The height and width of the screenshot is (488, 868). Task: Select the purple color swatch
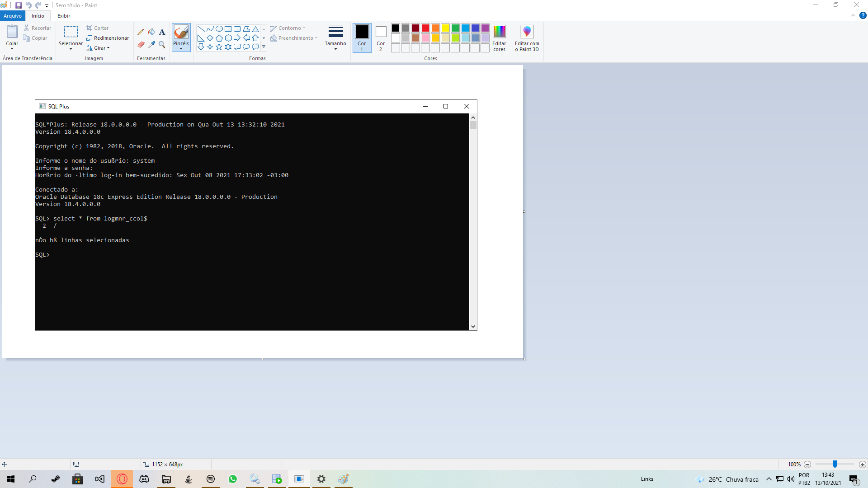pyautogui.click(x=485, y=28)
